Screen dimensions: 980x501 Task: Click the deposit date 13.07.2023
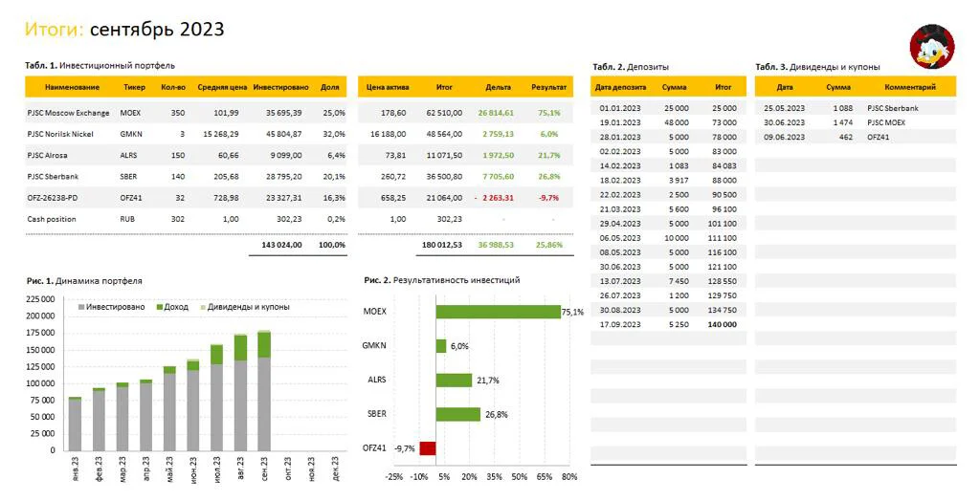[x=620, y=282]
